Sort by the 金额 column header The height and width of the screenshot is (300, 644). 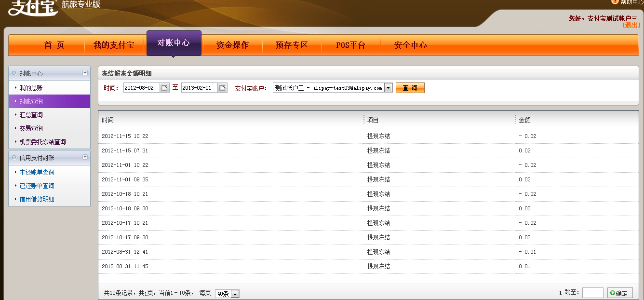coord(524,120)
